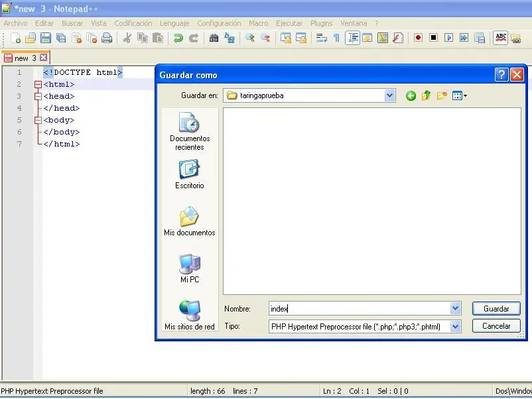Click the green Undo arrow
Image resolution: width=532 pixels, height=399 pixels.
pyautogui.click(x=178, y=38)
